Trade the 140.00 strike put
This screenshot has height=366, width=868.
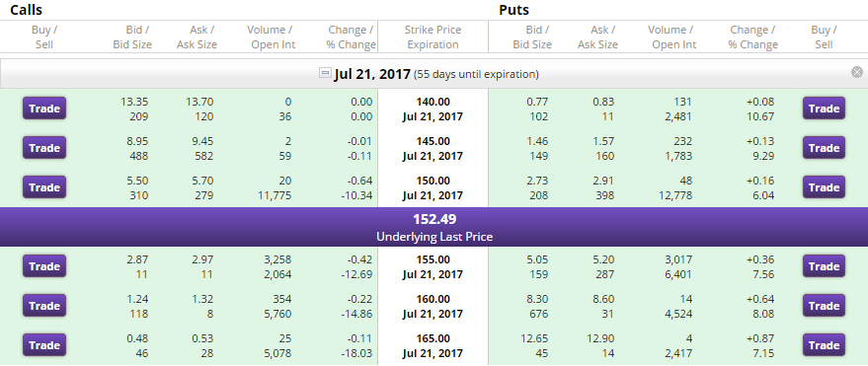tap(824, 109)
